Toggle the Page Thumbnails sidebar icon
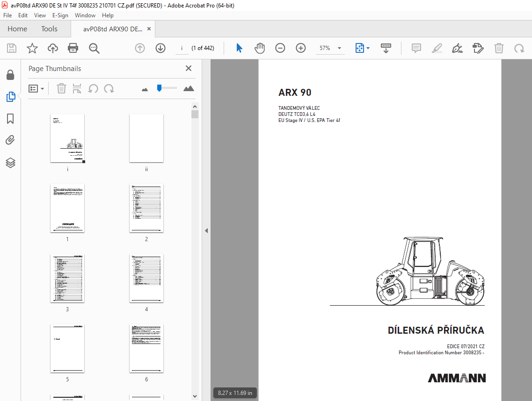 (10, 97)
